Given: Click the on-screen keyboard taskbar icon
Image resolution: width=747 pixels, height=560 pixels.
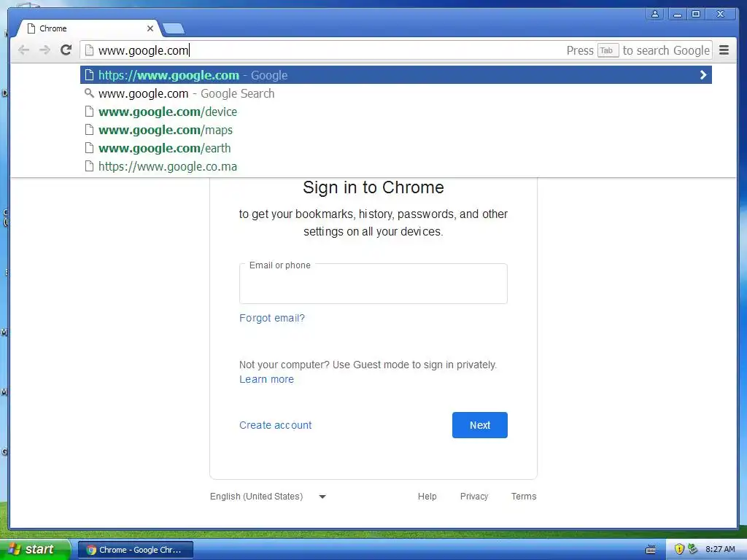Looking at the screenshot, I should [x=650, y=550].
